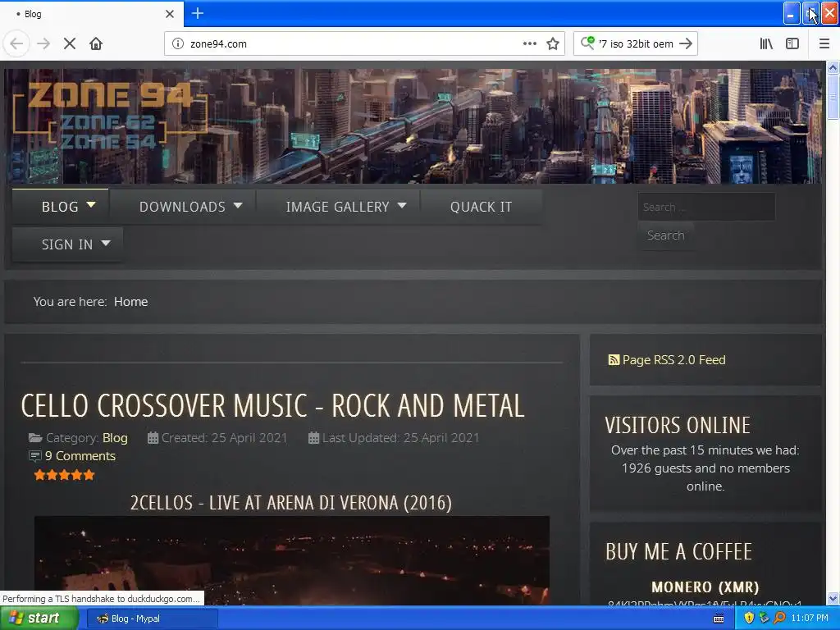The width and height of the screenshot is (840, 630).
Task: Select Blog - Mypal taskbar button
Action: pos(152,619)
